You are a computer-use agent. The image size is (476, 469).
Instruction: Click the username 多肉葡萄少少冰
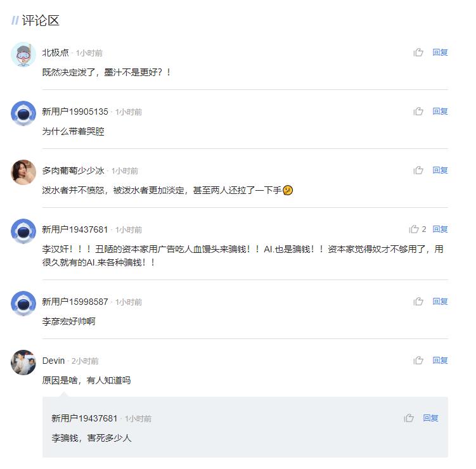click(x=73, y=170)
